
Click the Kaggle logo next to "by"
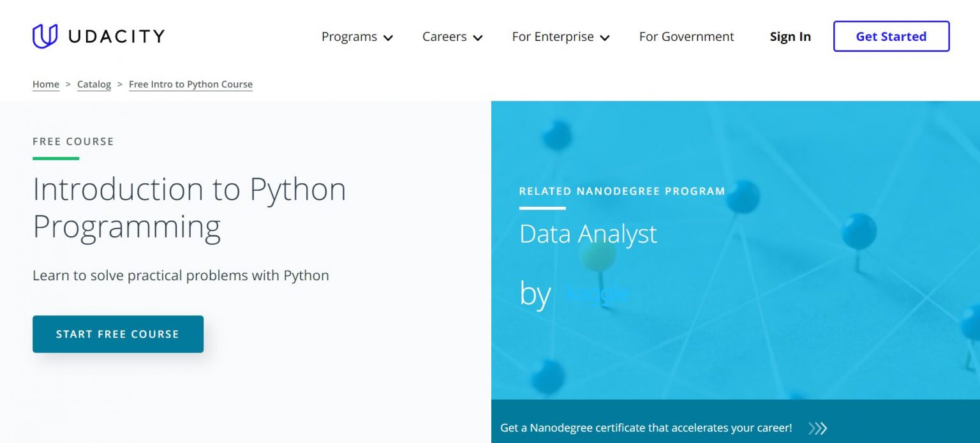coord(598,294)
